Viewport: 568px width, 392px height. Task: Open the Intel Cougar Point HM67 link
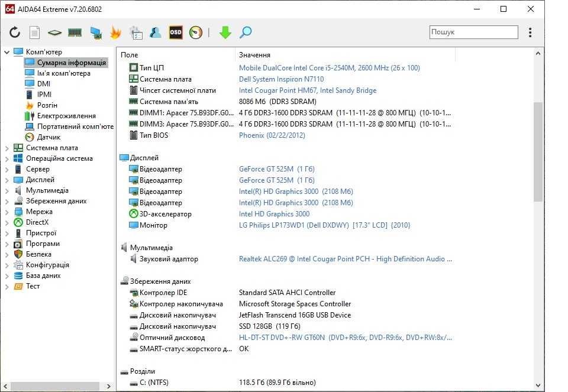coord(308,90)
